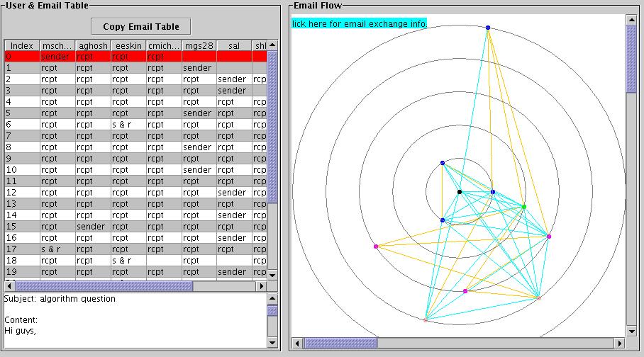Viewport: 644px width, 357px height.
Task: Click the green node in email graph
Action: click(524, 207)
